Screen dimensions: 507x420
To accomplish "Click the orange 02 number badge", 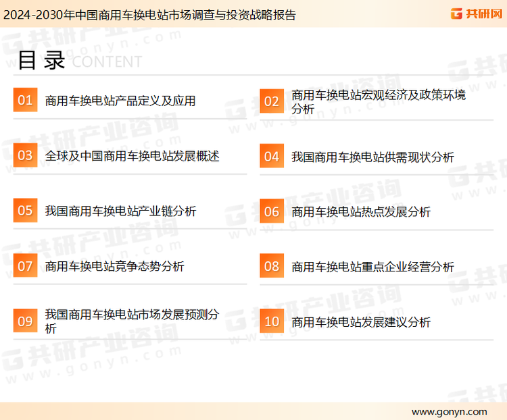I will coord(272,101).
